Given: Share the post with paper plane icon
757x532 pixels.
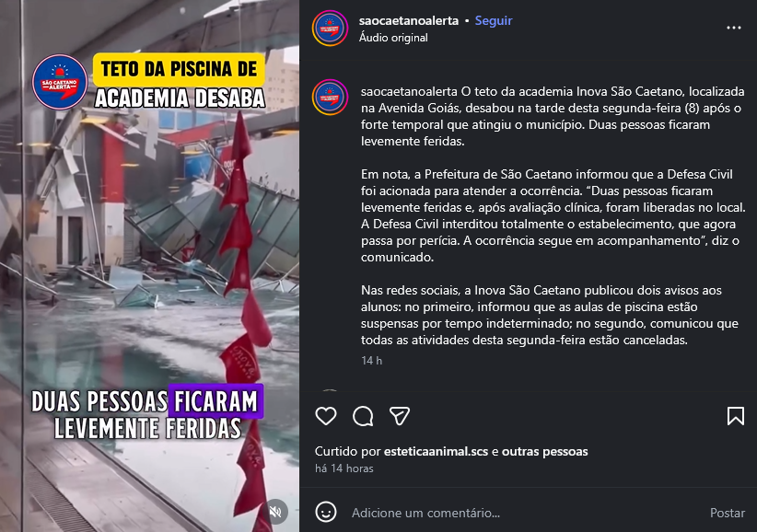Looking at the screenshot, I should tap(400, 416).
